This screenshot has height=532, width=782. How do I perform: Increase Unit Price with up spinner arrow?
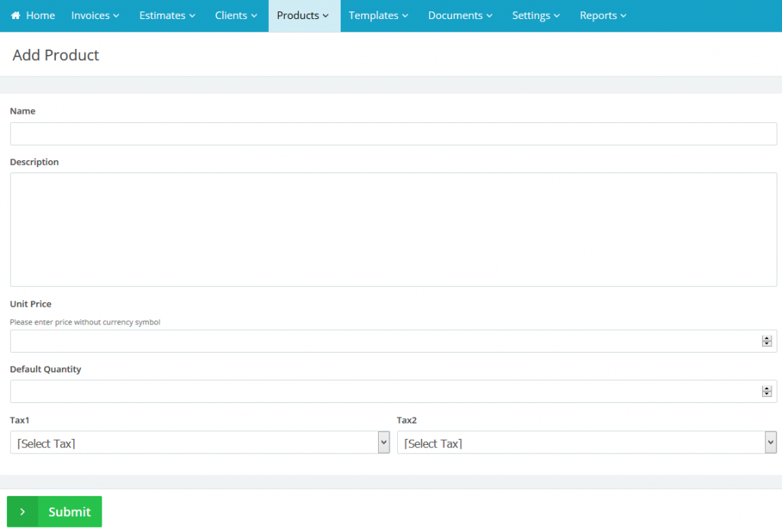767,338
